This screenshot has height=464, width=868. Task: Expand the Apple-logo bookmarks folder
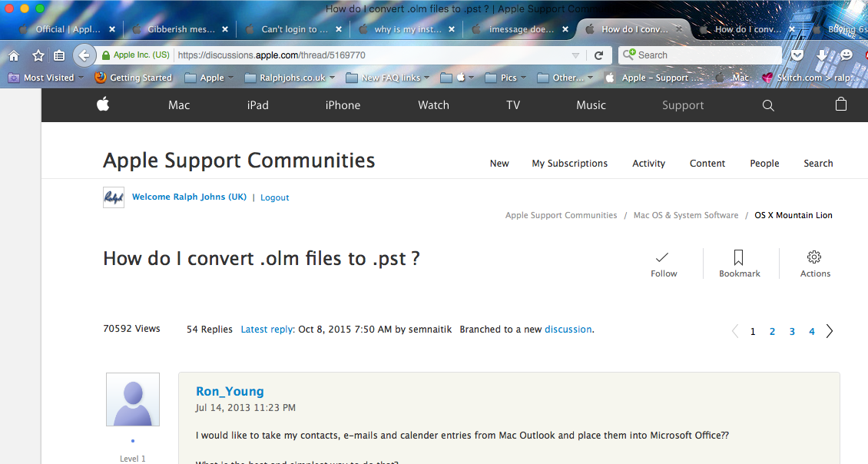coord(457,78)
